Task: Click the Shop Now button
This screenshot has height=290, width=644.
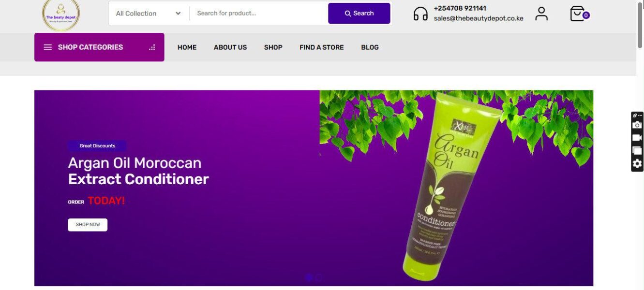Action: pyautogui.click(x=88, y=225)
